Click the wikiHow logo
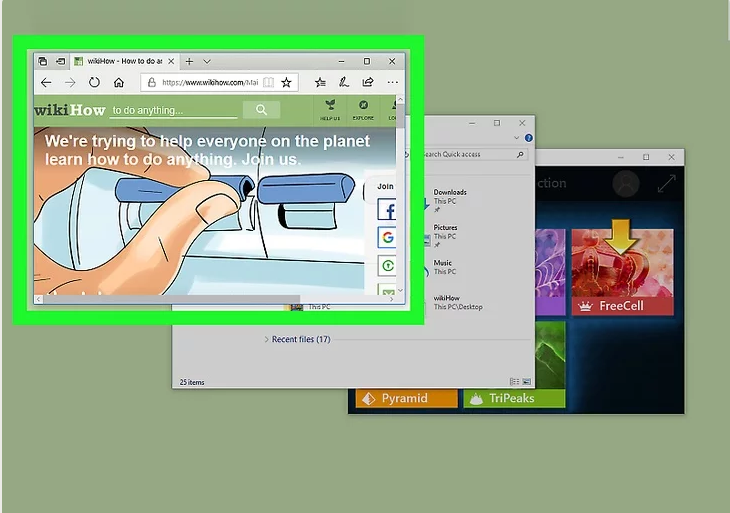The image size is (730, 513). click(70, 110)
